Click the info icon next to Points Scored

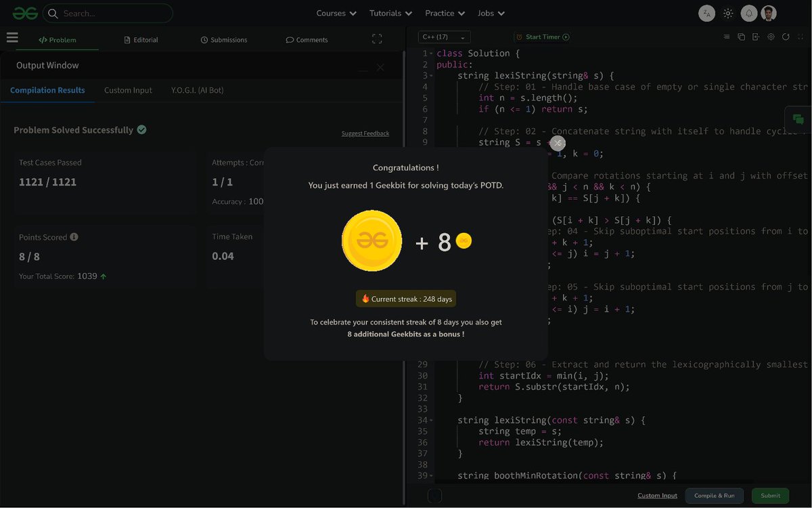[x=74, y=237]
